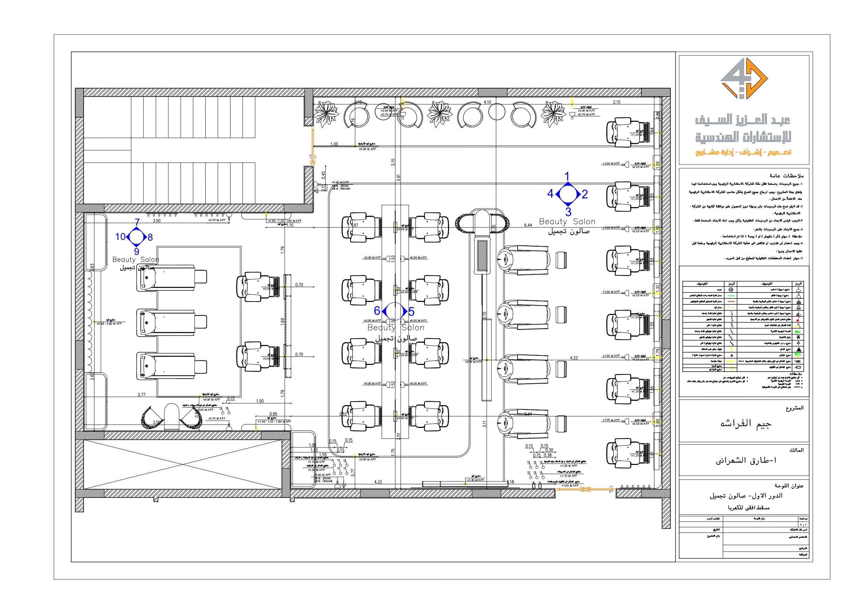The image size is (868, 614).
Task: Click the 4.10 dimension at the top wall
Action: point(488,102)
